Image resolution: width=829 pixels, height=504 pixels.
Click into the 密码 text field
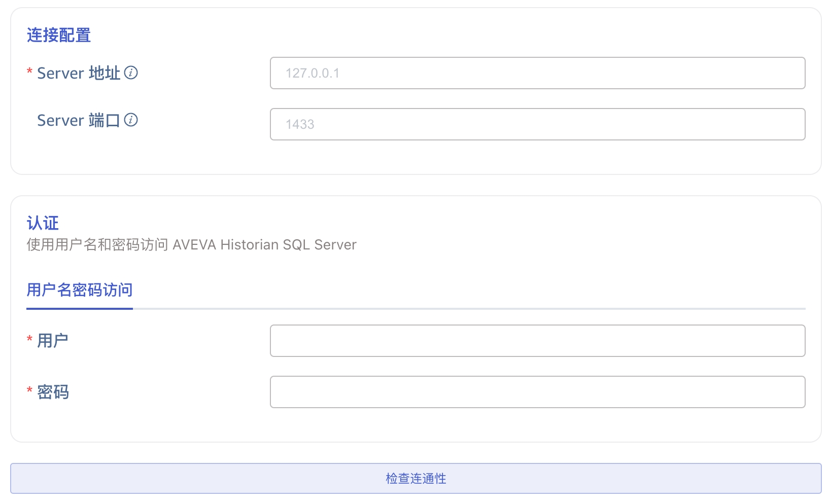(537, 392)
